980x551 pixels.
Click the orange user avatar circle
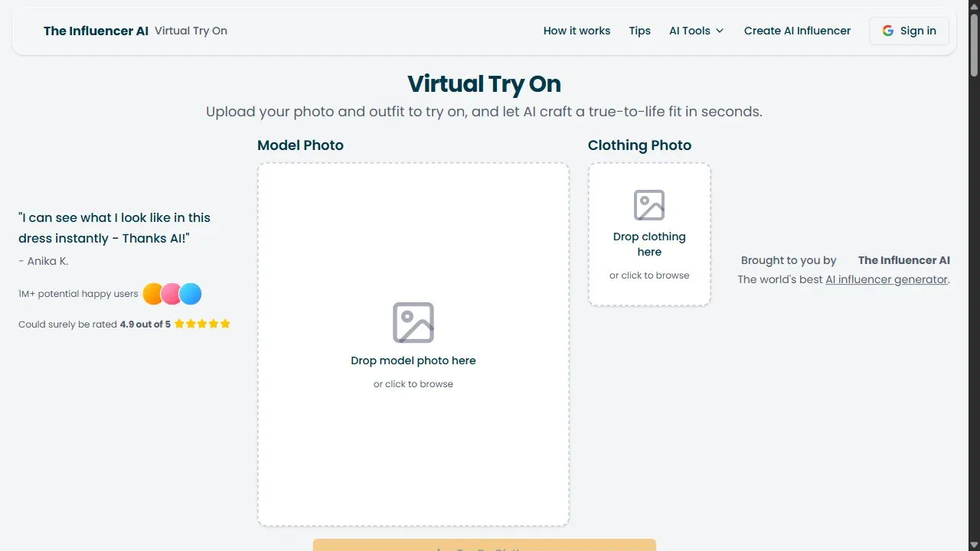pyautogui.click(x=153, y=294)
